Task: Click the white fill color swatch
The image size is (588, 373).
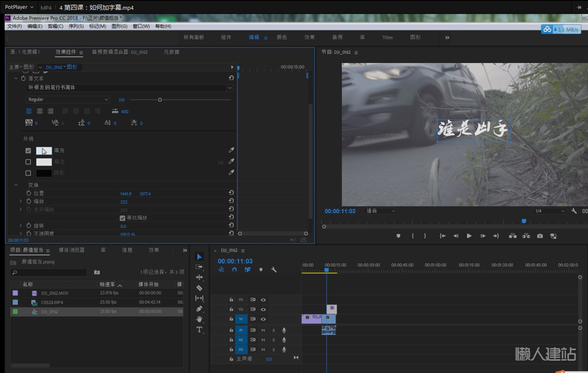Action: click(x=44, y=151)
